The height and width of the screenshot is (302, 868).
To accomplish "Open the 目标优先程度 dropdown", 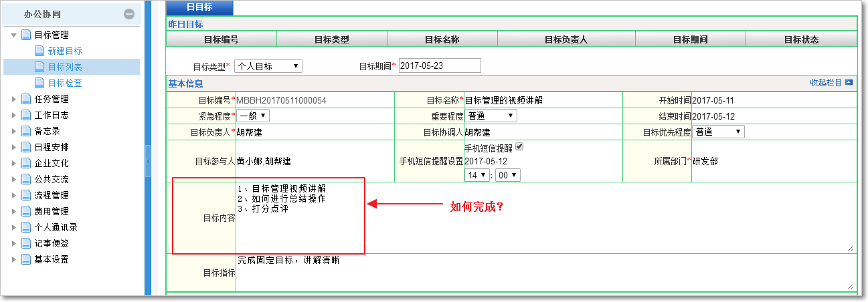I will click(719, 132).
